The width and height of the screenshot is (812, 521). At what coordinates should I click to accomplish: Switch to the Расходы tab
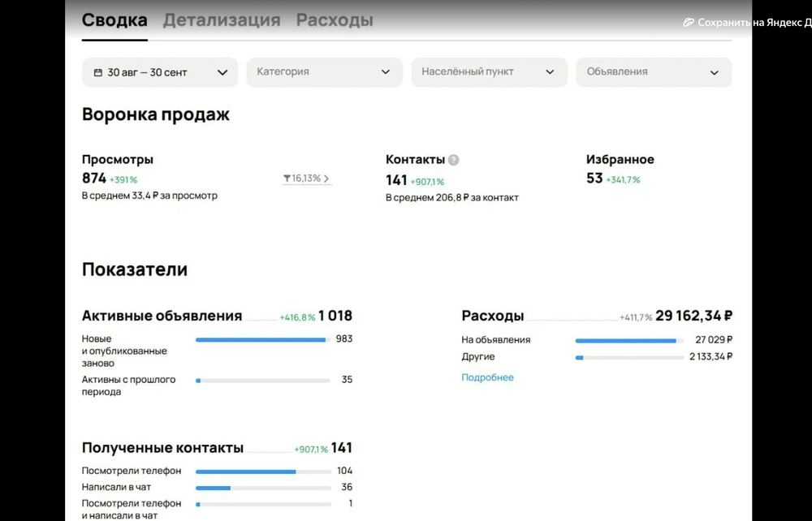(x=335, y=20)
